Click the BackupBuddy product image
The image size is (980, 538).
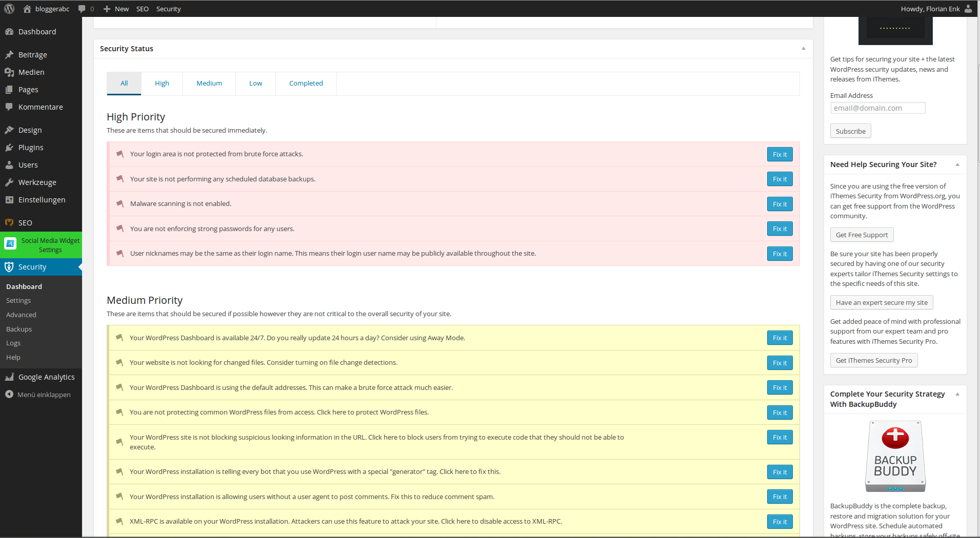coord(895,456)
